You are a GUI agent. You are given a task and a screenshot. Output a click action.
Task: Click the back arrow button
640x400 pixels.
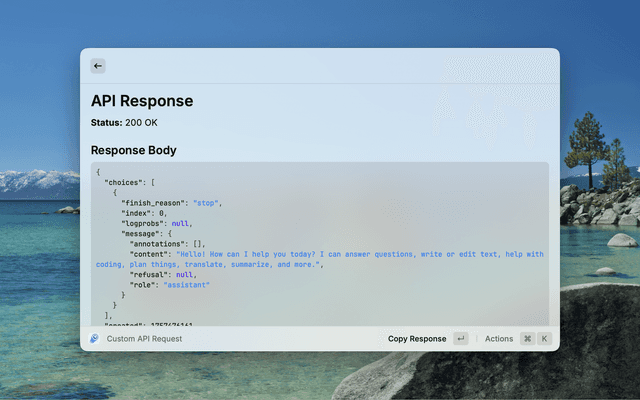98,66
